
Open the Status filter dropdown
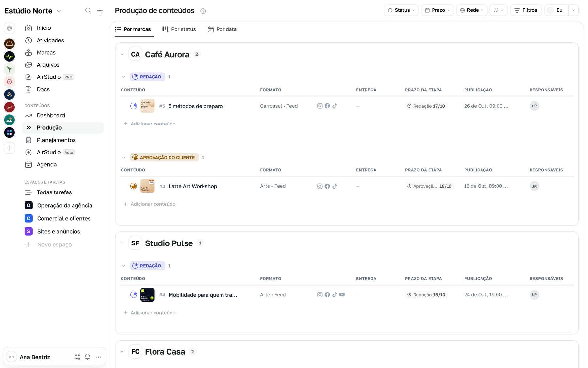(401, 10)
